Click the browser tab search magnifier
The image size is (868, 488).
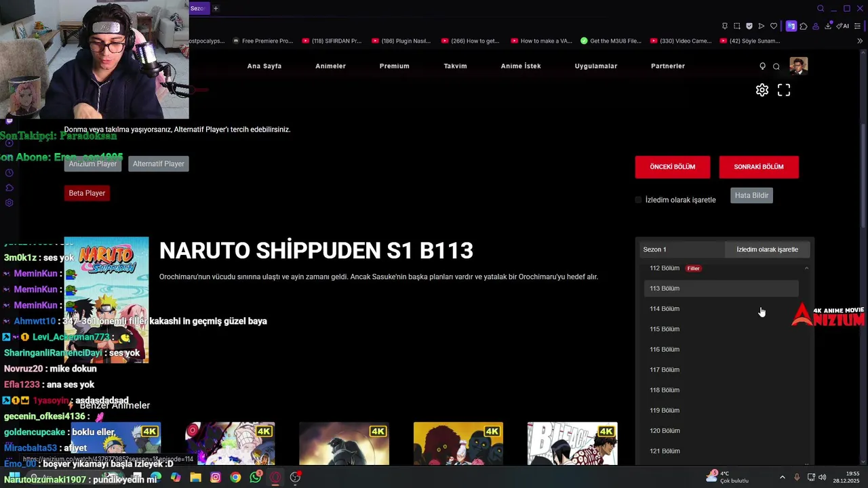click(x=821, y=9)
